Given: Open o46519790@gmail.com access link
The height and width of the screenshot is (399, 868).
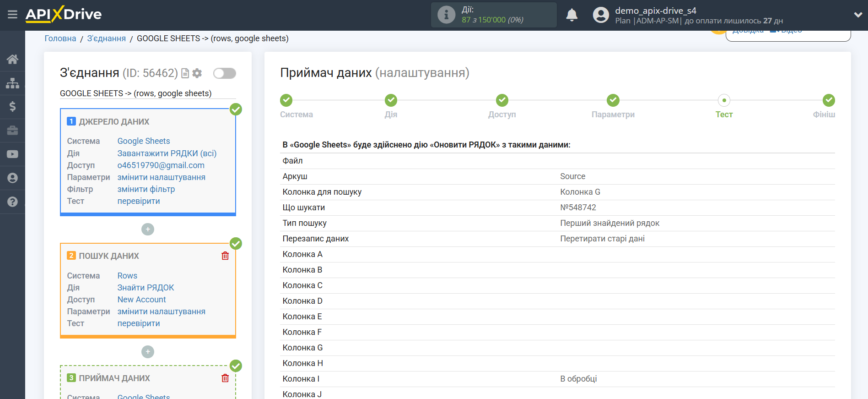Looking at the screenshot, I should [161, 165].
